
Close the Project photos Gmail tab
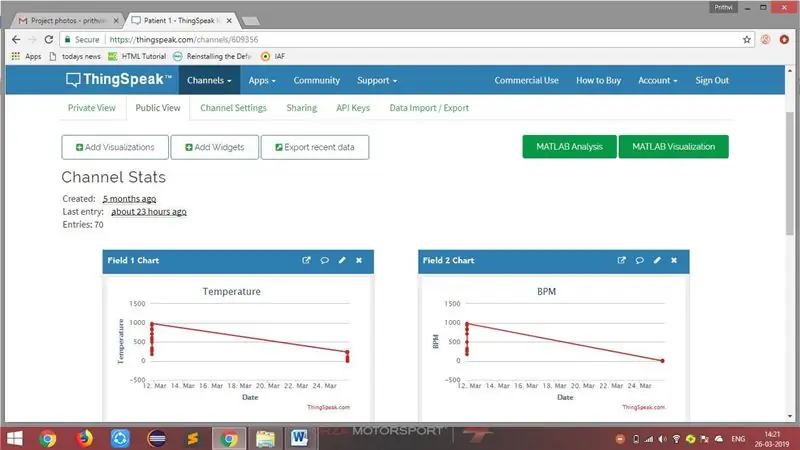(x=116, y=20)
